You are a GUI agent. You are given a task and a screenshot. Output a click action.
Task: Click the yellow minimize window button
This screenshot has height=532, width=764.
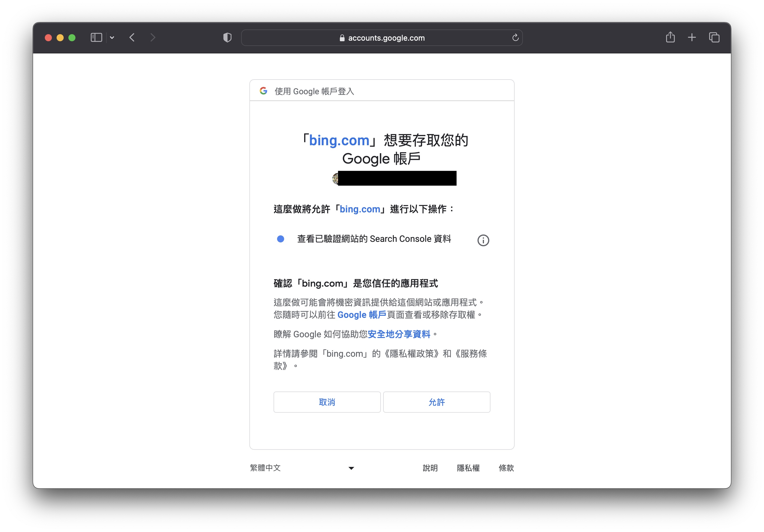click(60, 38)
